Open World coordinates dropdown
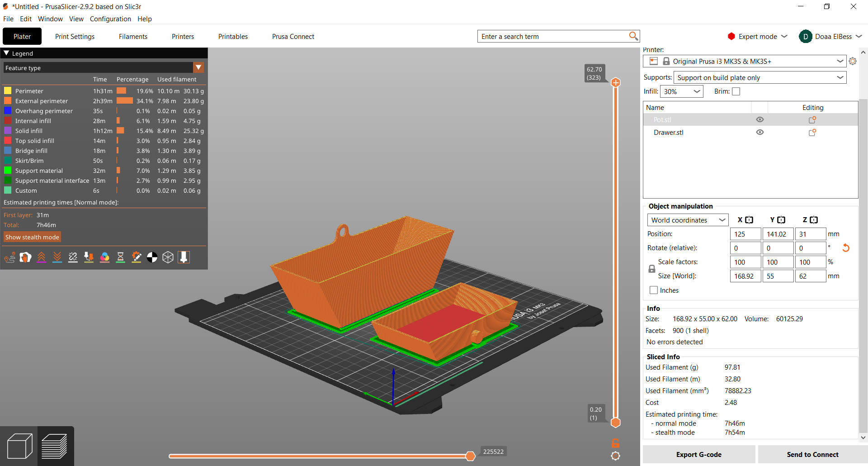Image resolution: width=868 pixels, height=466 pixels. (x=688, y=220)
